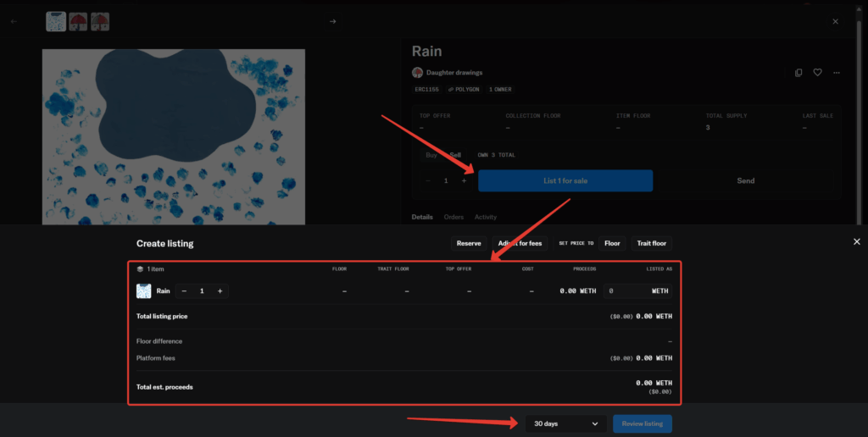The width and height of the screenshot is (868, 437).
Task: Click the Daughter drawings collection avatar
Action: point(417,73)
